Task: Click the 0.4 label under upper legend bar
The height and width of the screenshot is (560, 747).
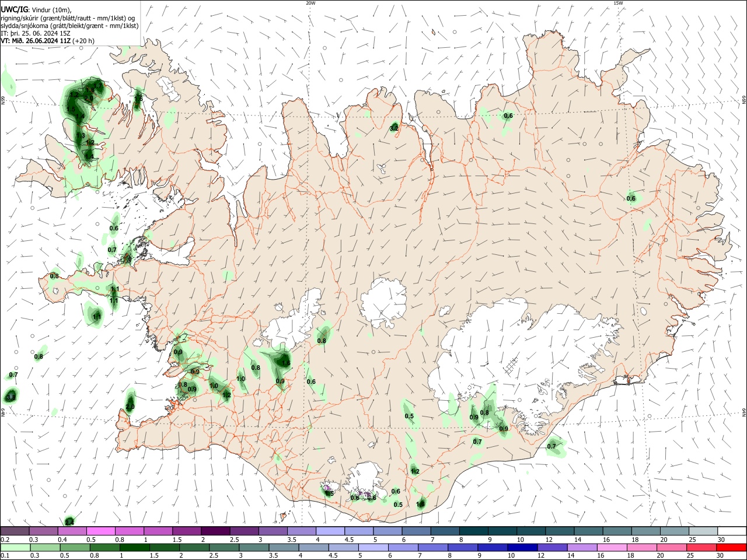Action: pyautogui.click(x=62, y=540)
